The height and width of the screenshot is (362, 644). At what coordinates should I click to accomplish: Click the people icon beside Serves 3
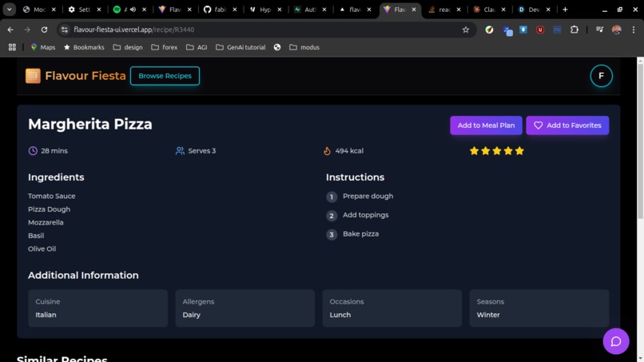click(180, 151)
